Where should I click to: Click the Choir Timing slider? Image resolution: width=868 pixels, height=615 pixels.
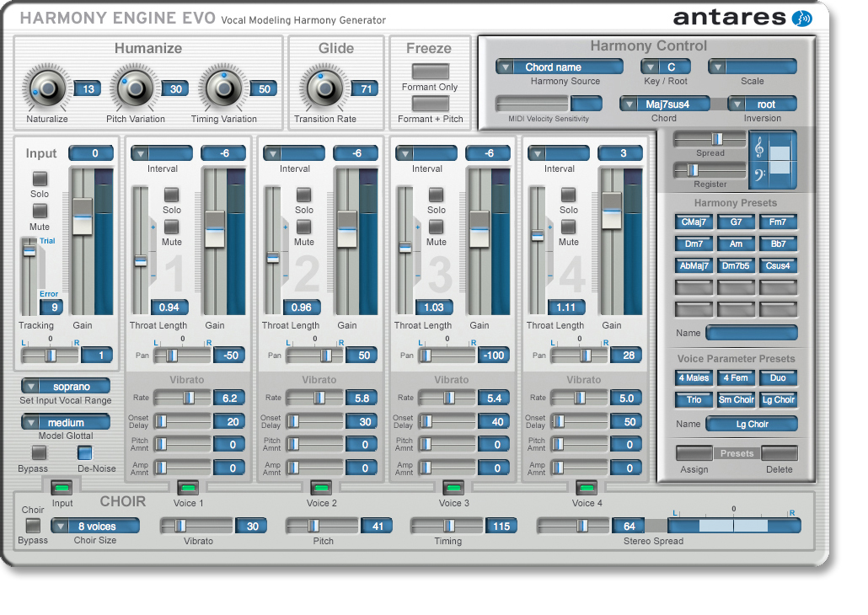[447, 526]
